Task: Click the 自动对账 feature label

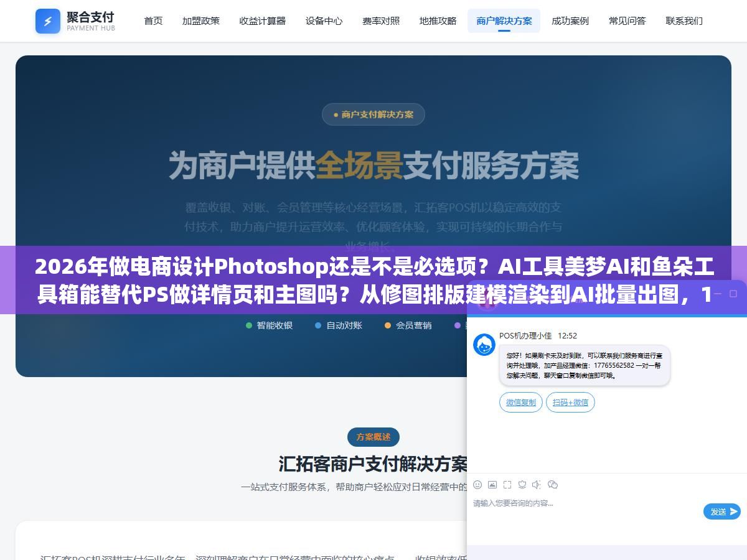Action: (x=344, y=325)
